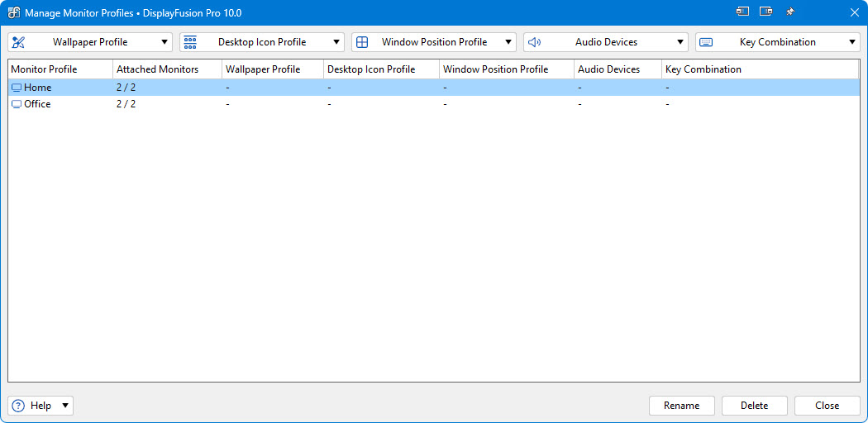Click the monitor icon beside the Office profile
Image resolution: width=868 pixels, height=423 pixels.
tap(17, 104)
